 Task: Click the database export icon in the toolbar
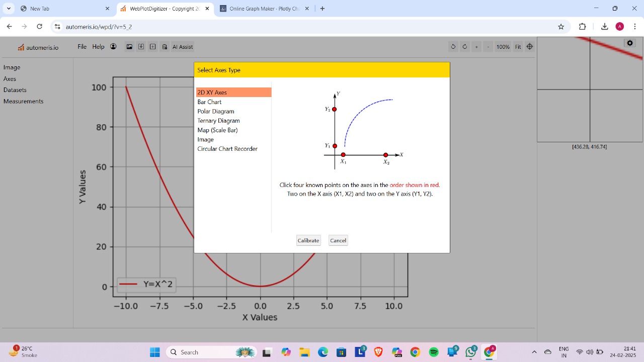[x=165, y=47]
